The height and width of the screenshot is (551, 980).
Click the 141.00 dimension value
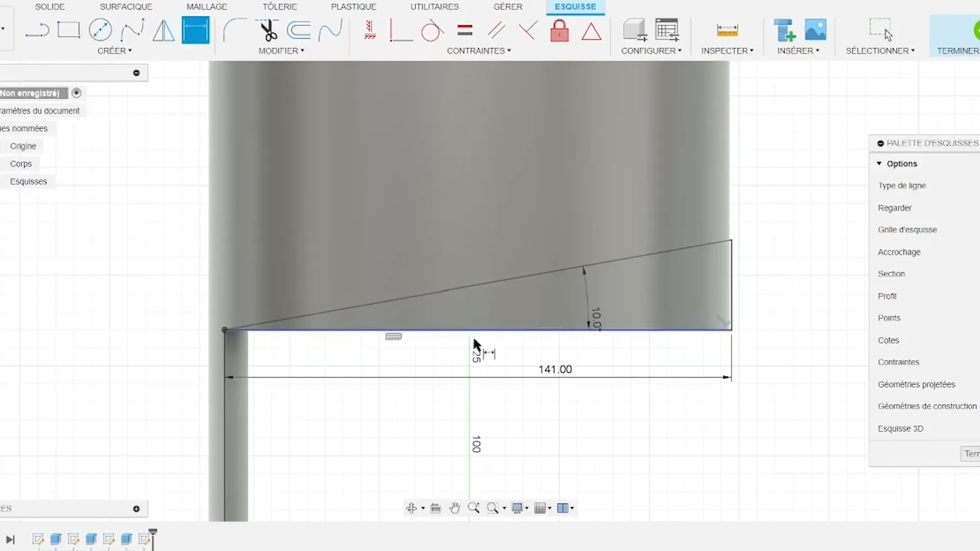point(555,369)
